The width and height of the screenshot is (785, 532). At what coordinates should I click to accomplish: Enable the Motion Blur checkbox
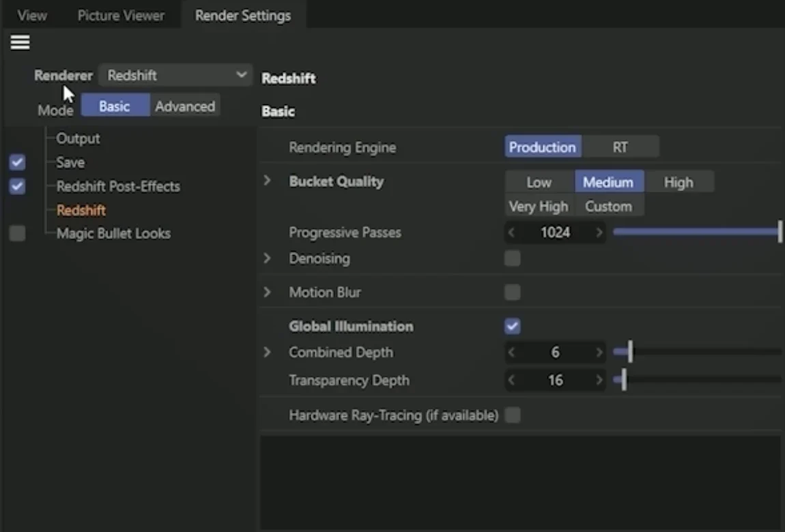(x=512, y=292)
